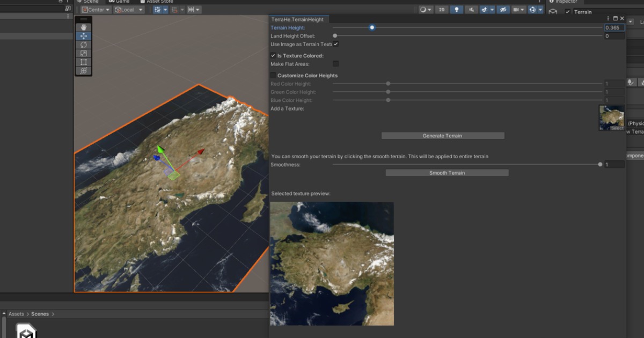Switch the scene view to 2D mode
Screen dimensions: 644x338
click(442, 9)
